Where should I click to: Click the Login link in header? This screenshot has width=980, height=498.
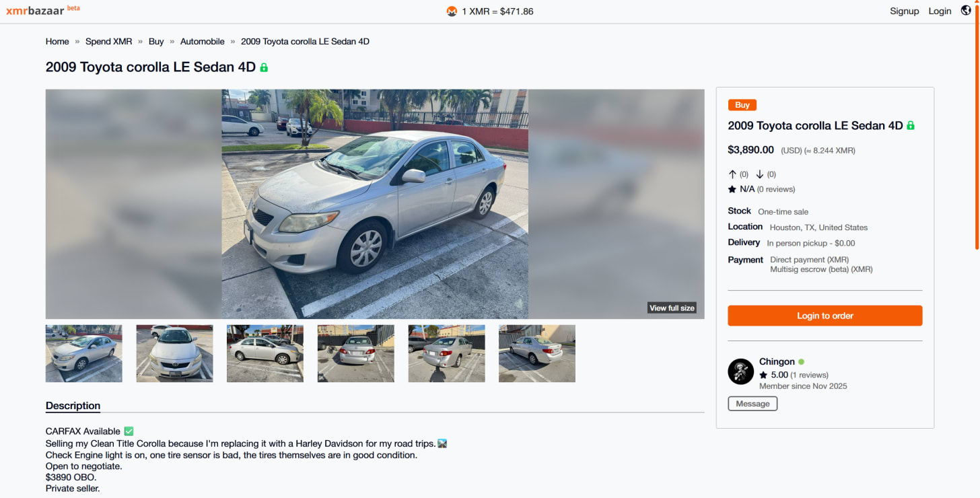point(940,11)
